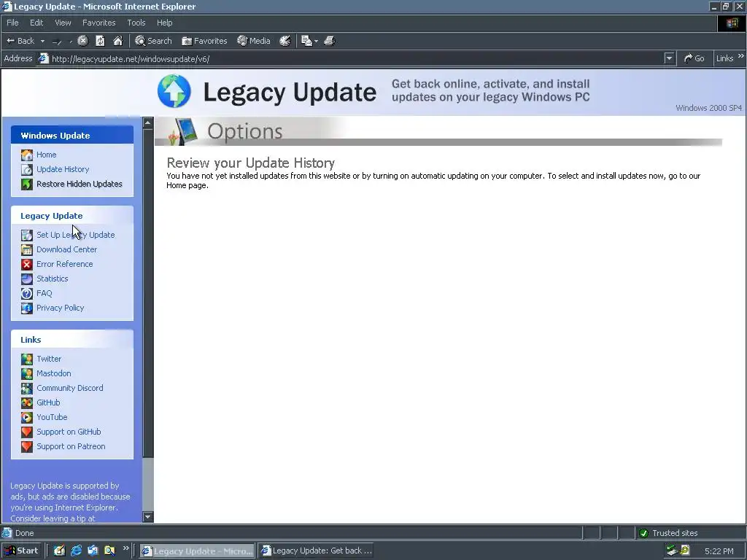Open the Error Reference link
This screenshot has width=747, height=560.
click(65, 264)
